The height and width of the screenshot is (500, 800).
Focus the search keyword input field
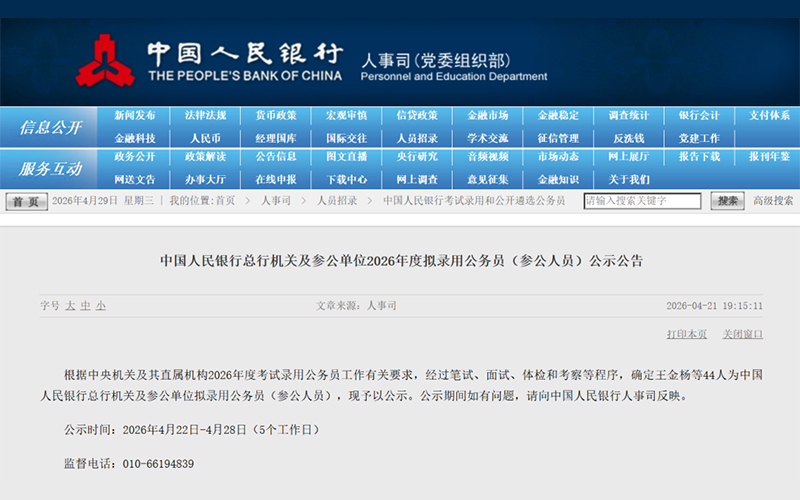coord(642,201)
